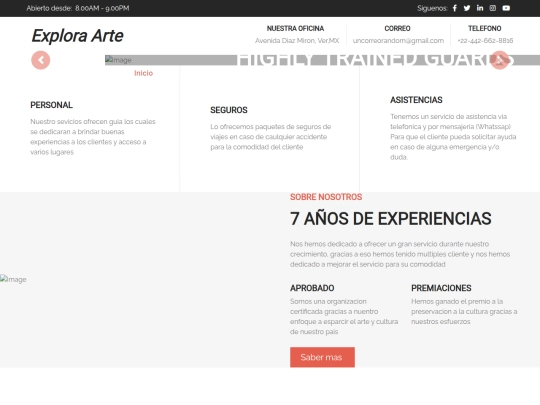Go to previous carousel slide
Viewport: 540px width, 405px height.
41,60
